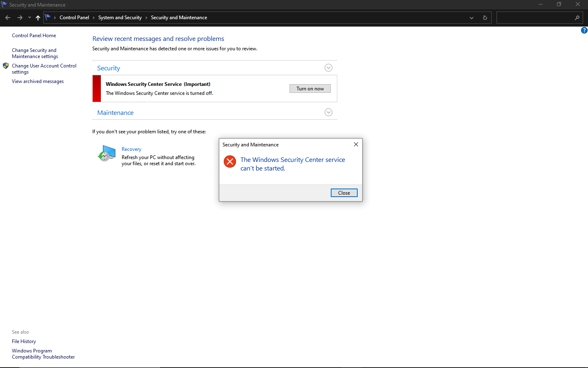This screenshot has width=588, height=368.
Task: Open recent locations dropdown arrow
Action: [29, 18]
